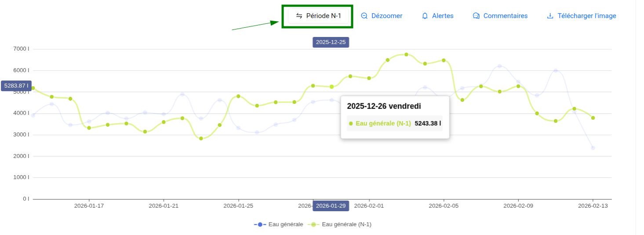Select the lowest green data point below 3000 l
The image size is (644, 235).
[201, 139]
